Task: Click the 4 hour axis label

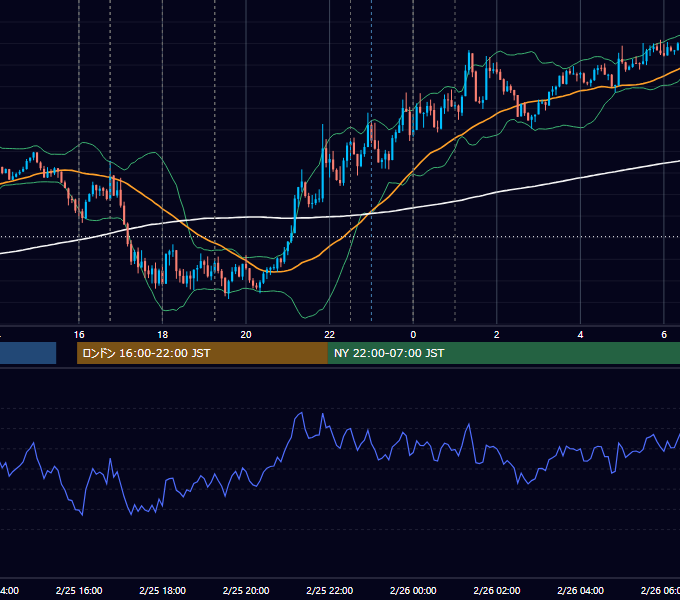Action: pos(580,335)
